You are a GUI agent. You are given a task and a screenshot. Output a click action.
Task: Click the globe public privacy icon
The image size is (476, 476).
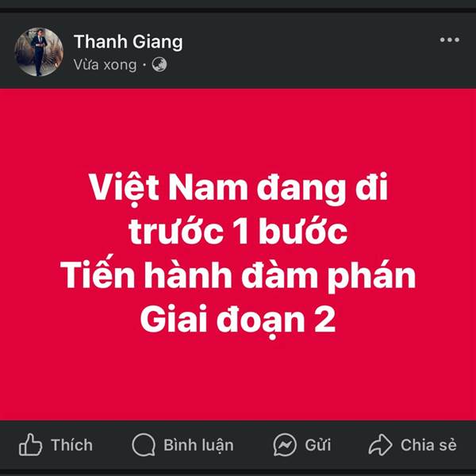tap(159, 65)
